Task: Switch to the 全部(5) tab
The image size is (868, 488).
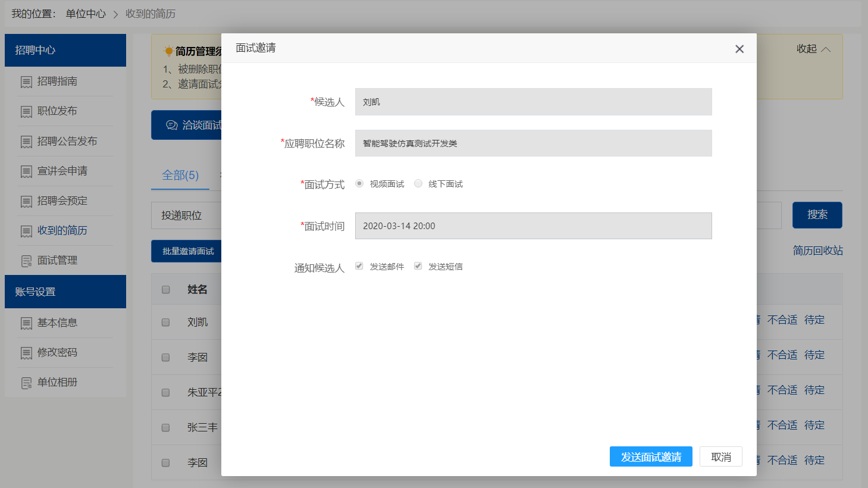Action: 180,175
